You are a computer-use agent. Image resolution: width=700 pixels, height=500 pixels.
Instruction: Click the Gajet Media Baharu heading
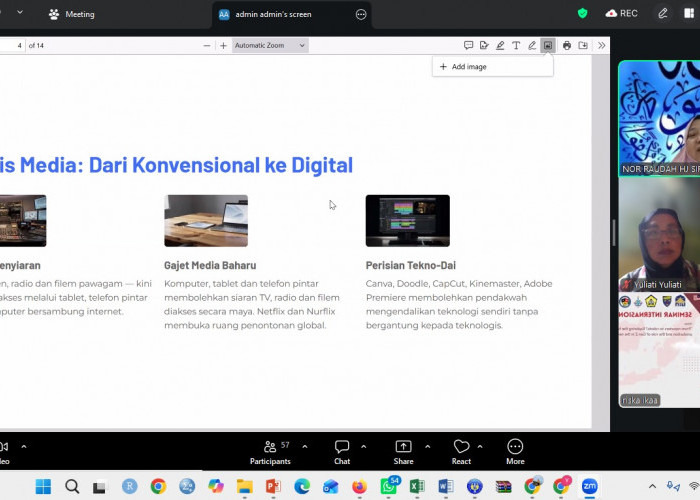pos(210,265)
